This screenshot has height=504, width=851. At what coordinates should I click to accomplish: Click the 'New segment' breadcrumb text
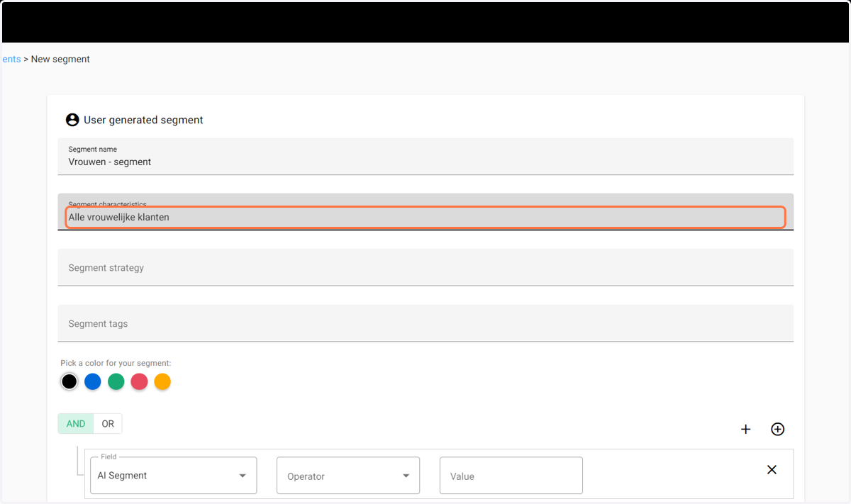click(60, 60)
